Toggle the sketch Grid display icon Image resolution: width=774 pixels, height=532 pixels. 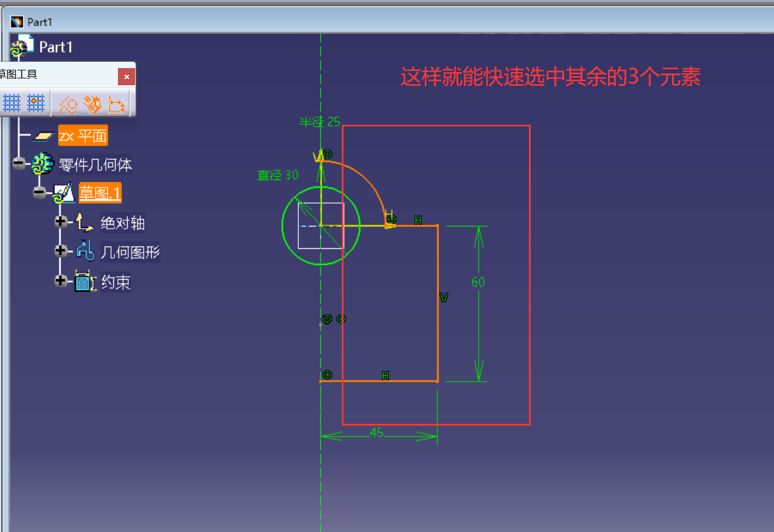pos(12,104)
